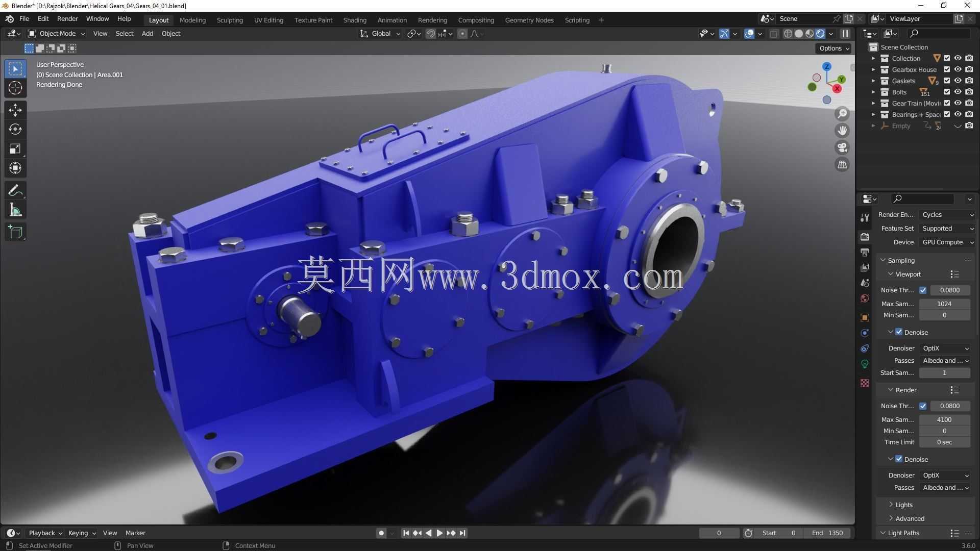
Task: Expand Advanced panel
Action: [909, 518]
